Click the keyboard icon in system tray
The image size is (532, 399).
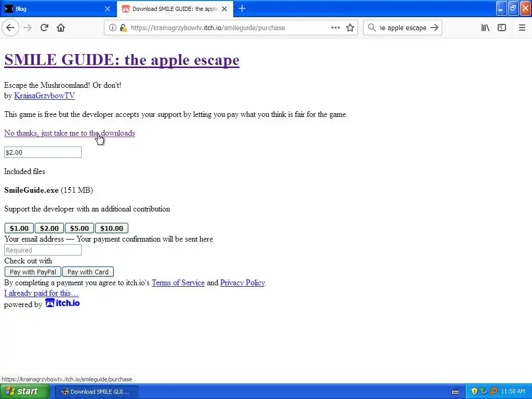tap(455, 392)
